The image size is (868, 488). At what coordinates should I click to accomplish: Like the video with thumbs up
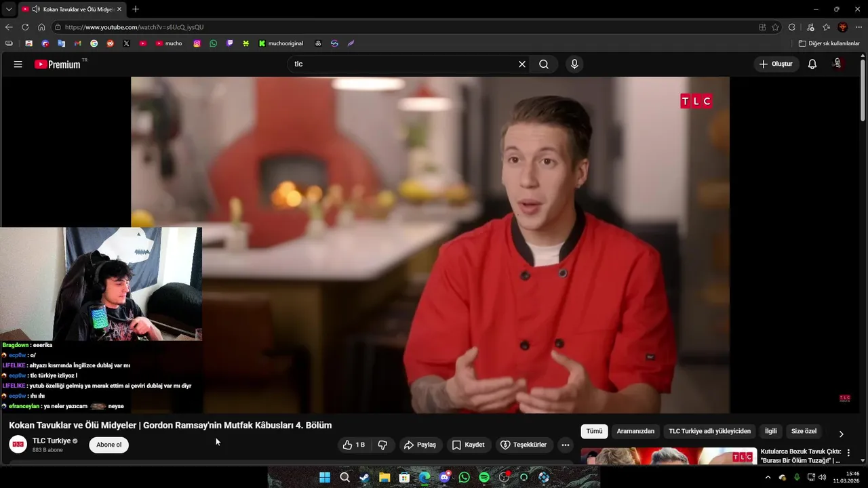(354, 445)
